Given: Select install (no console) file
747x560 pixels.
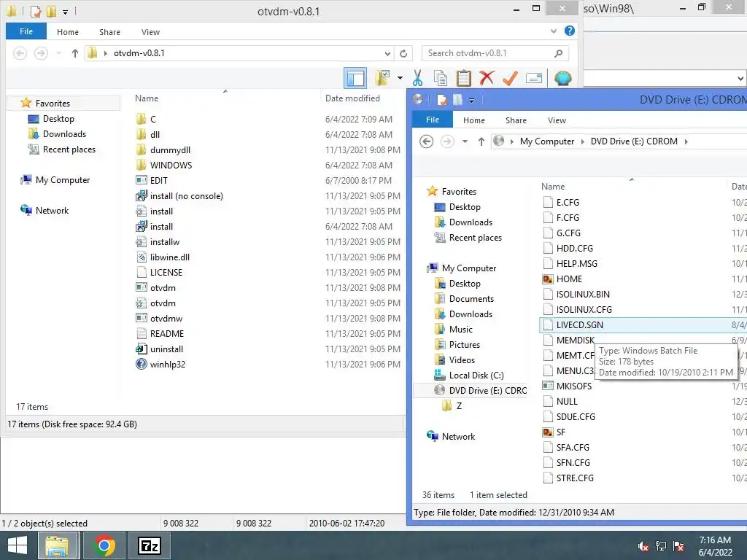Looking at the screenshot, I should point(186,195).
